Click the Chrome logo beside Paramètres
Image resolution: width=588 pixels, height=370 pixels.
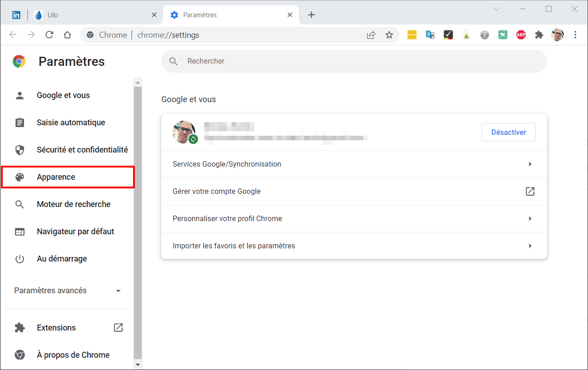click(x=19, y=61)
